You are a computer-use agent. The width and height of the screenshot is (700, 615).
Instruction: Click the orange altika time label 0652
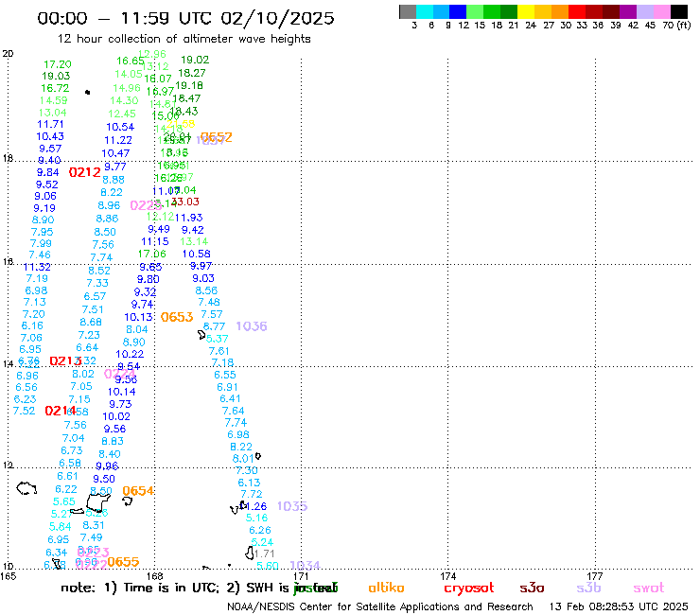click(217, 137)
